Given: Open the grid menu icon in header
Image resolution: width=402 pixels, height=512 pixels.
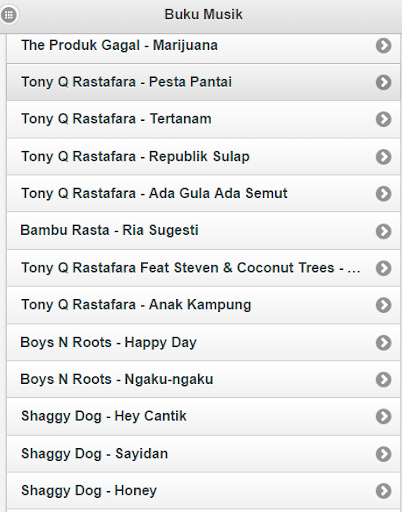Looking at the screenshot, I should 9,15.
